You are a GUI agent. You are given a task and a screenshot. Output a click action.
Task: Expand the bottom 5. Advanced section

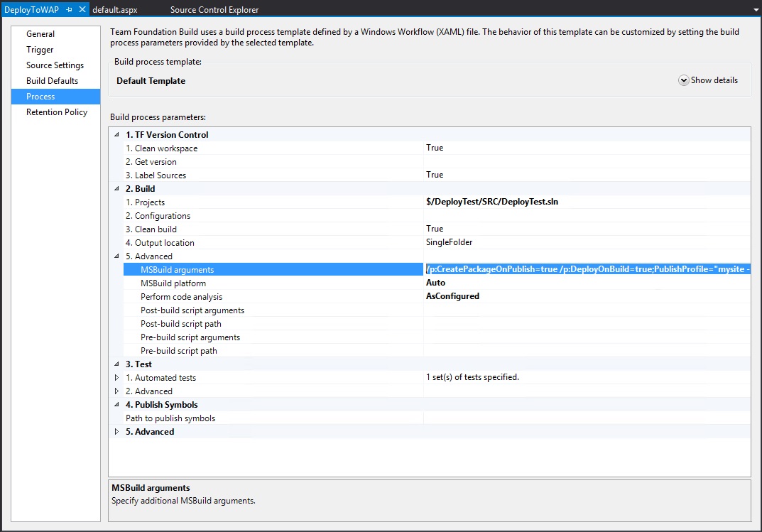pyautogui.click(x=116, y=431)
